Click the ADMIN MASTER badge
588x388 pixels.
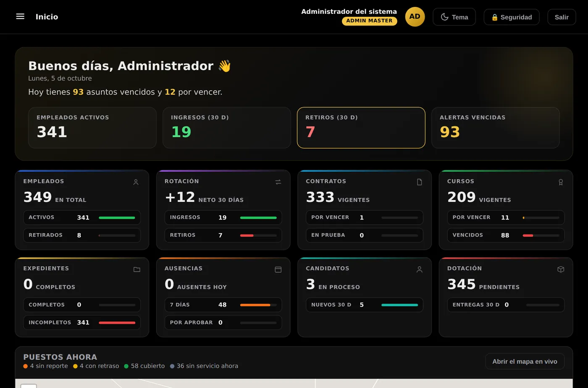click(x=370, y=21)
